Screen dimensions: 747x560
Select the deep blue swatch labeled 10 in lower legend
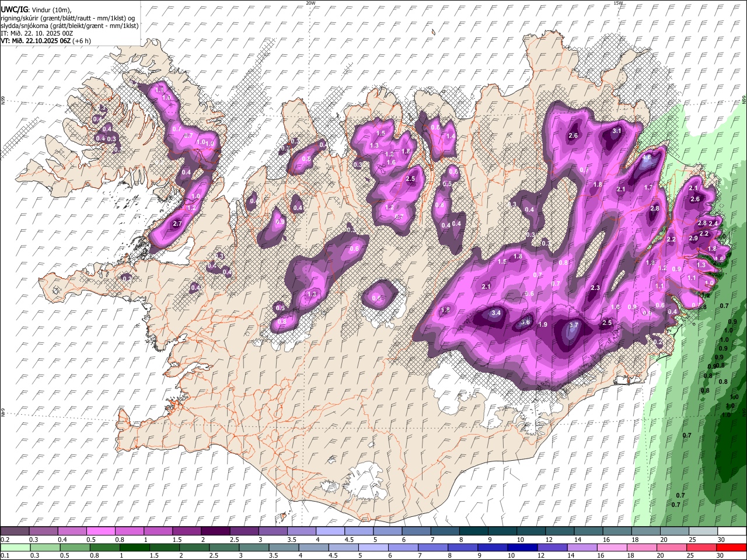point(522,547)
